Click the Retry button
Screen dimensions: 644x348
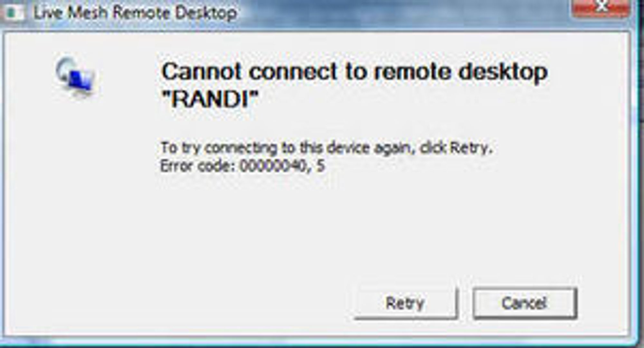pyautogui.click(x=406, y=303)
